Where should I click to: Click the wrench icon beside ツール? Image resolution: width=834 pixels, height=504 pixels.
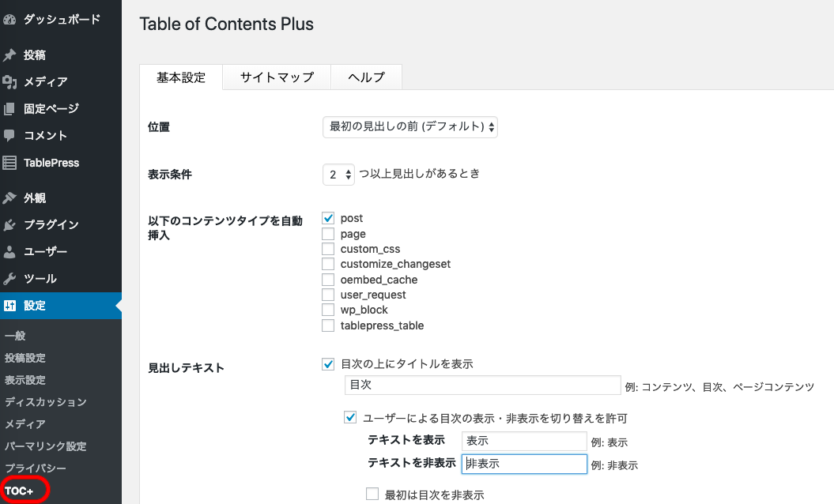coord(9,279)
